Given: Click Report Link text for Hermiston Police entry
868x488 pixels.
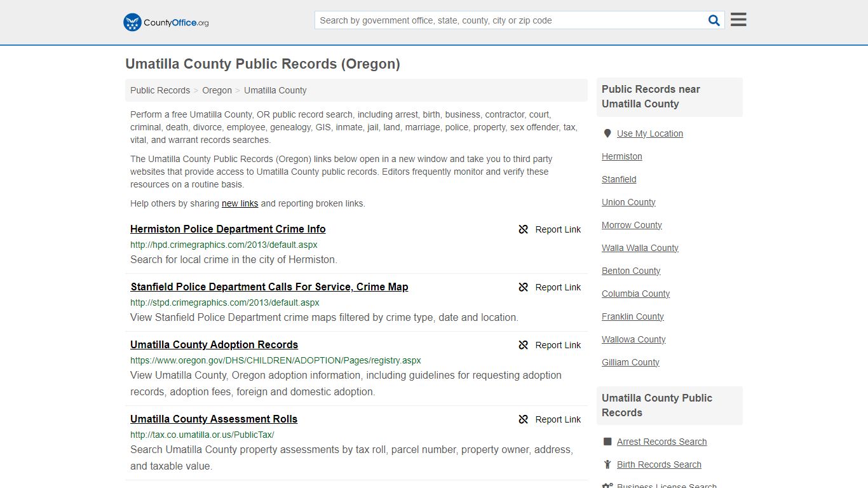Looking at the screenshot, I should point(558,229).
